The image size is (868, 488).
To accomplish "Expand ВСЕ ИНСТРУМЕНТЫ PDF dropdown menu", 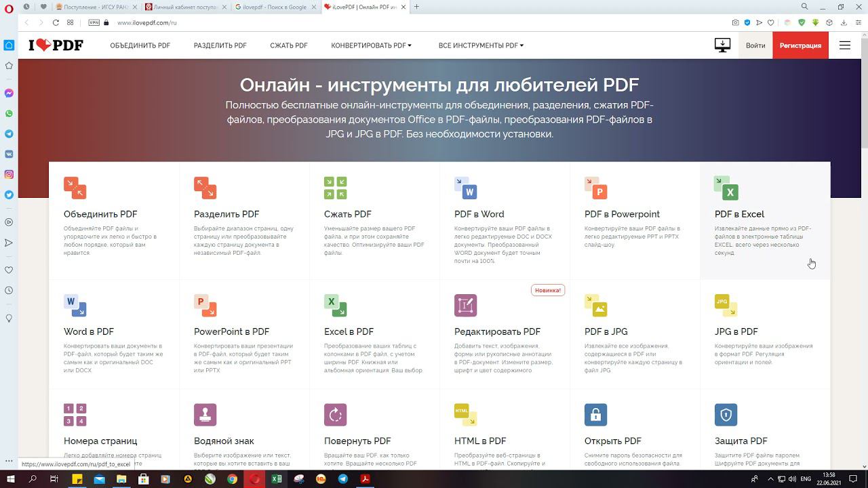I will [x=481, y=45].
